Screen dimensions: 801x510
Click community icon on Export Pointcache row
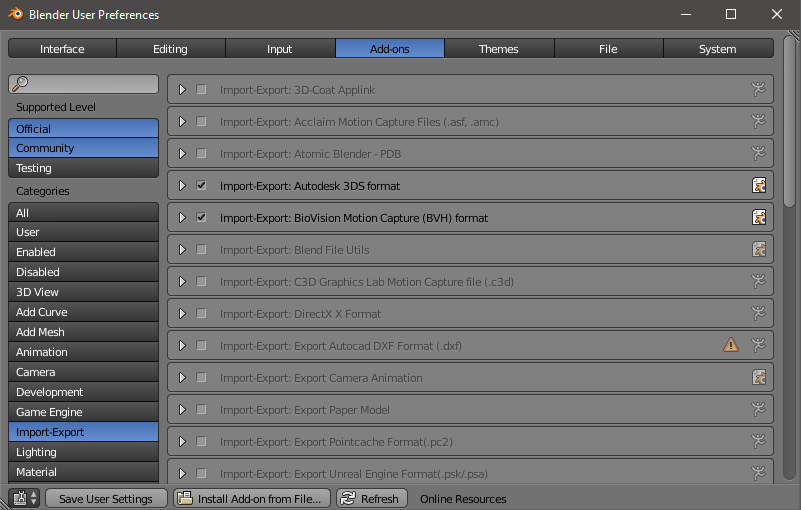click(x=759, y=442)
